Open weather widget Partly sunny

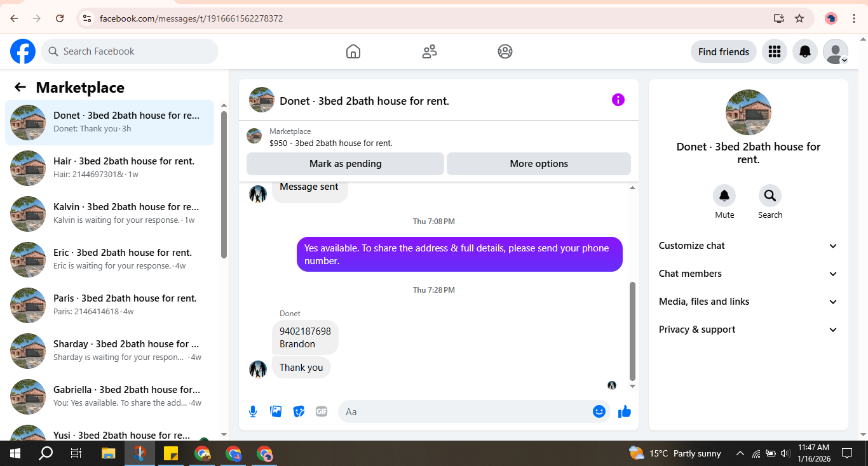point(674,453)
